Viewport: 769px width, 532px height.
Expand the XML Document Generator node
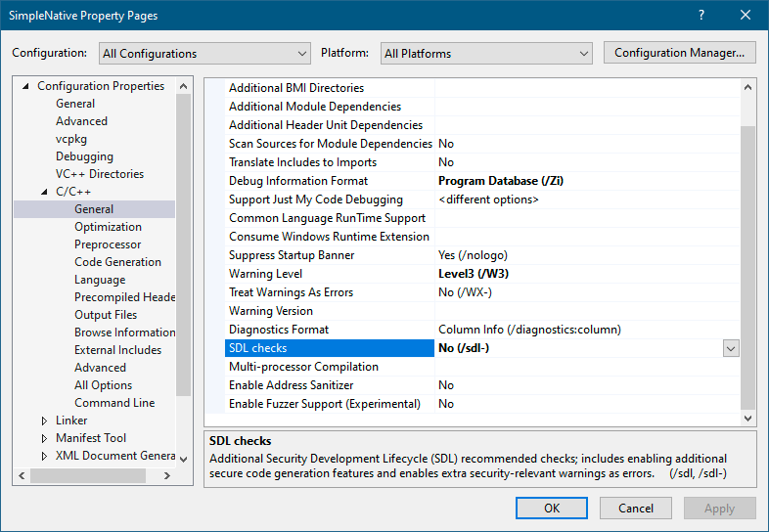click(x=44, y=456)
